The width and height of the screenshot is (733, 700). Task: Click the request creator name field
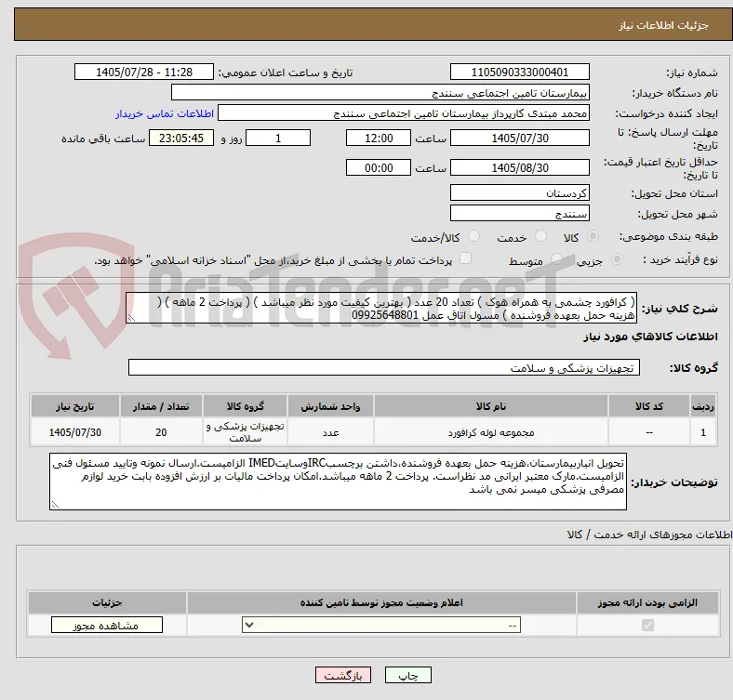(404, 113)
